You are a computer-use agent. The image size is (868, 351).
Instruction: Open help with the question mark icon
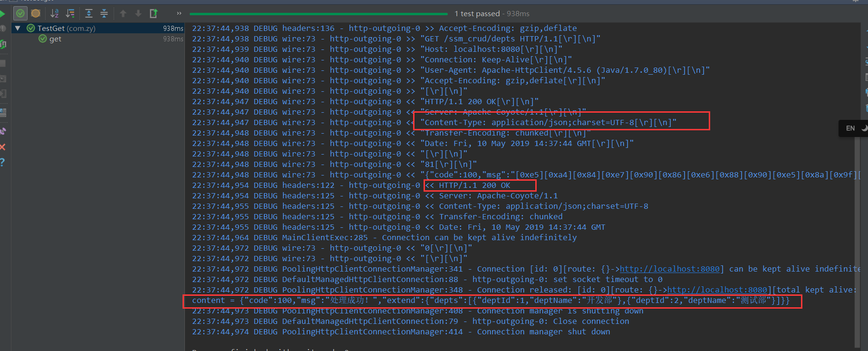(x=2, y=162)
